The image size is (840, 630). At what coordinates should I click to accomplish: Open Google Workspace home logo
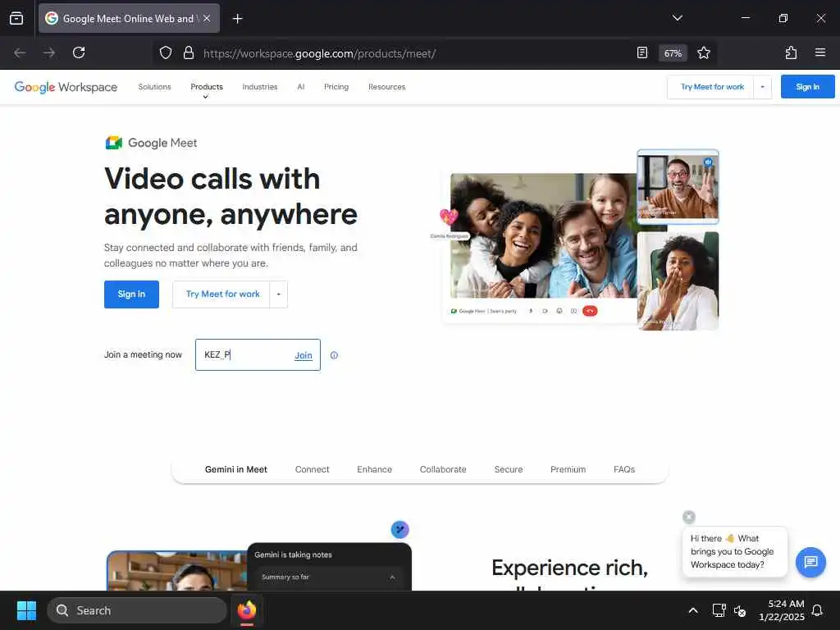pos(66,87)
